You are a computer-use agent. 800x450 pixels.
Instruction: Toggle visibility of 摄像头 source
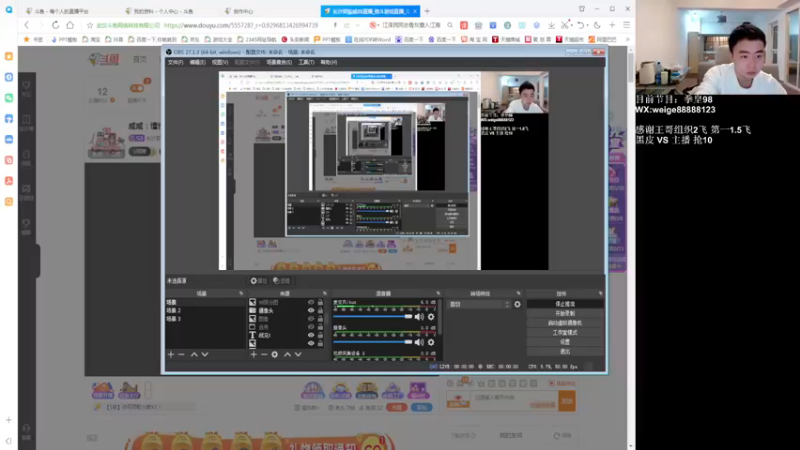(x=311, y=310)
